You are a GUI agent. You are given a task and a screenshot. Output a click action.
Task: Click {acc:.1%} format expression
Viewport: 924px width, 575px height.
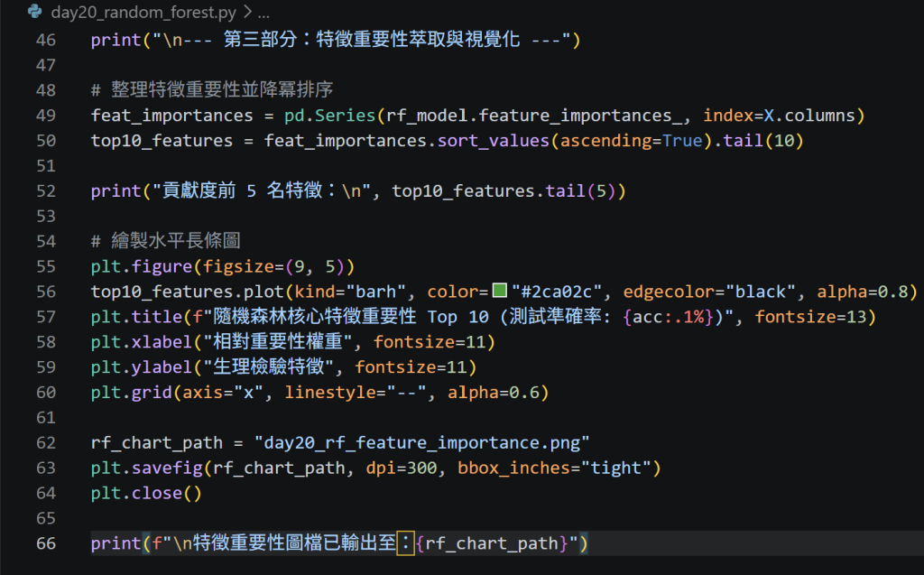coord(669,317)
